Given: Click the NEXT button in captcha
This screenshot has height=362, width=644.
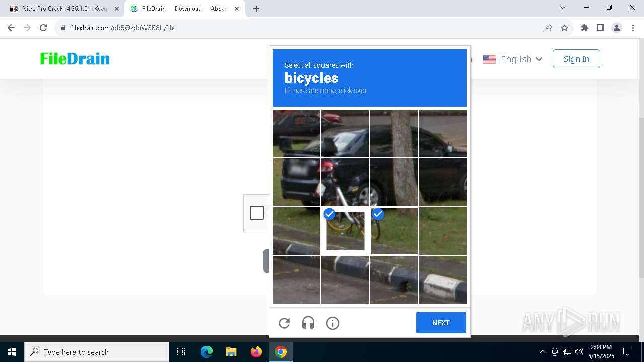Looking at the screenshot, I should coord(441,323).
